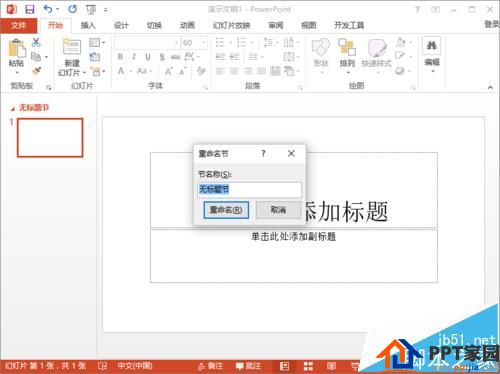Switch to Slide Sorter view icon
The height and width of the screenshot is (374, 500).
point(308,367)
